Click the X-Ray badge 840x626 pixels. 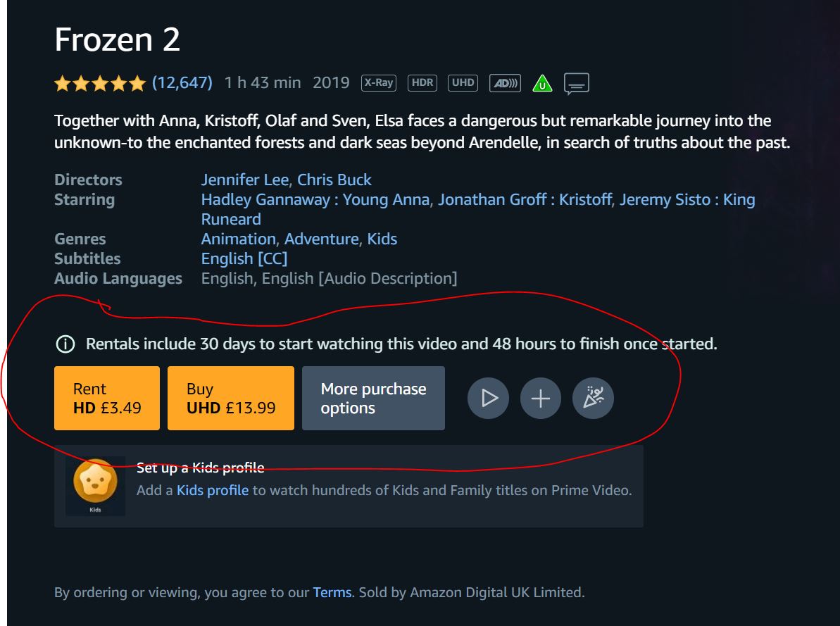[x=379, y=83]
